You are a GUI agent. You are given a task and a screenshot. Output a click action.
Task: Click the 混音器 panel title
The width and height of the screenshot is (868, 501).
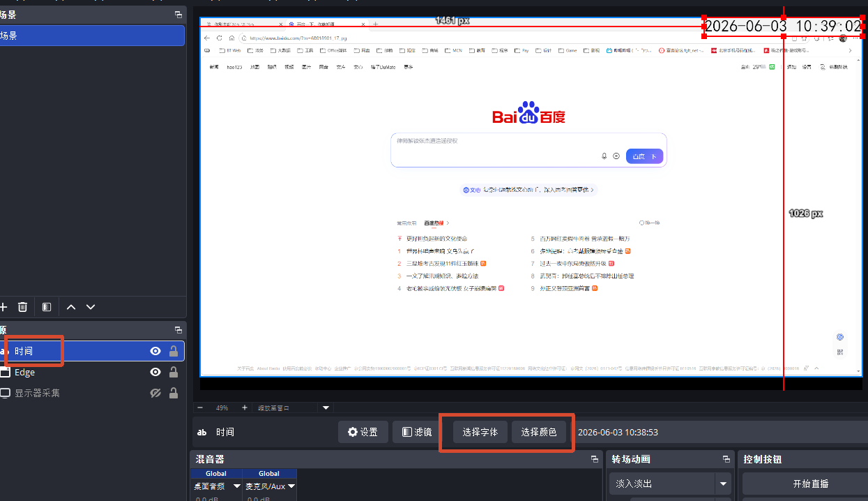click(x=210, y=459)
